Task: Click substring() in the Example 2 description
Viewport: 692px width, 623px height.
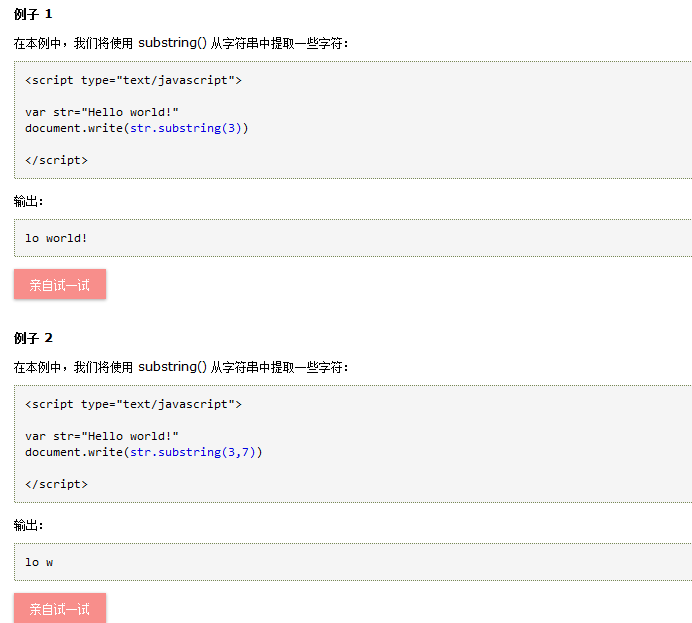Action: pos(172,367)
